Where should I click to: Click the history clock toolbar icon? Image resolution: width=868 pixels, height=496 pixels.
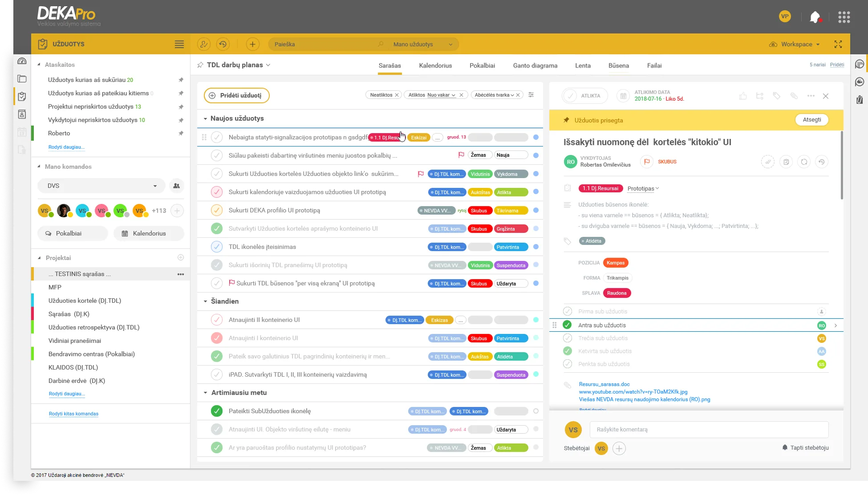click(x=223, y=44)
